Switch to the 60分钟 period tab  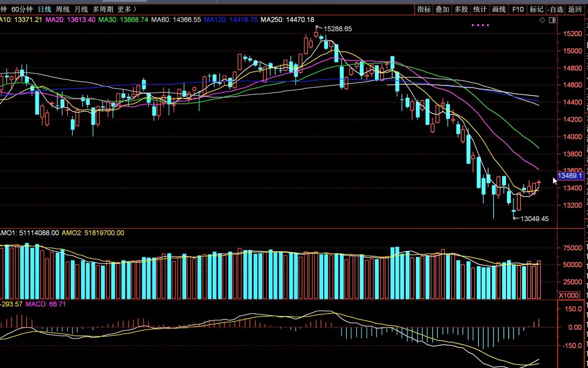click(22, 9)
